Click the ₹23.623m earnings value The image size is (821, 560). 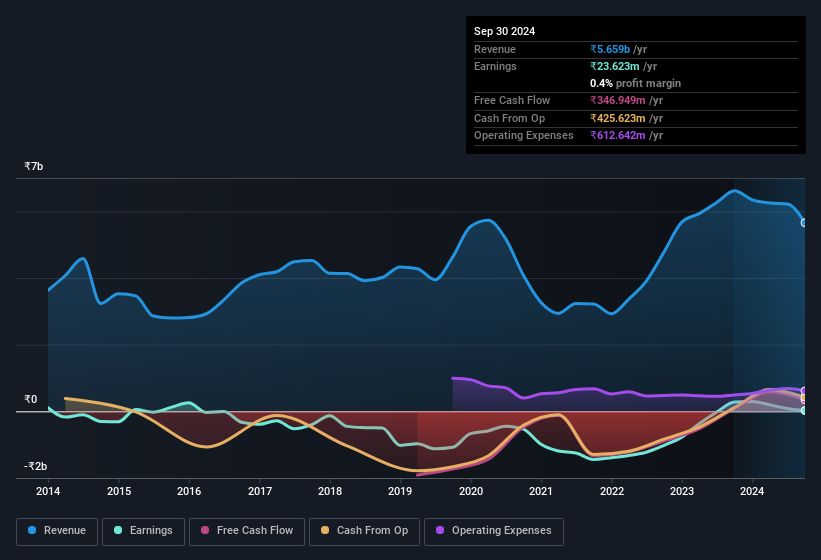(x=615, y=66)
